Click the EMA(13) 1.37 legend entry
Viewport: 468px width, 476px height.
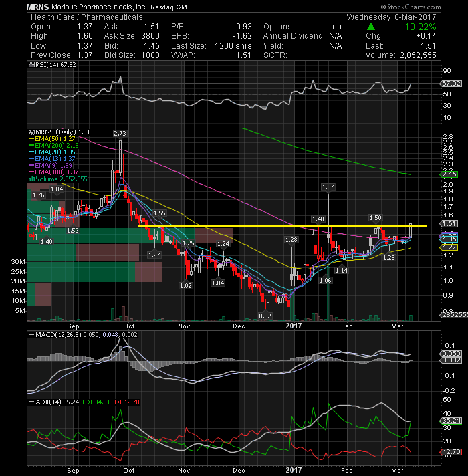(55, 159)
